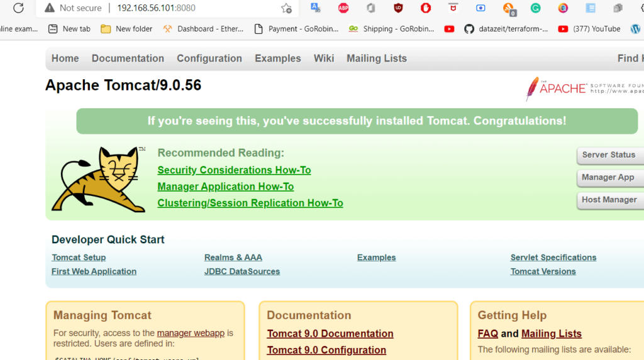Click the Managing Tomcat heading

pyautogui.click(x=103, y=315)
